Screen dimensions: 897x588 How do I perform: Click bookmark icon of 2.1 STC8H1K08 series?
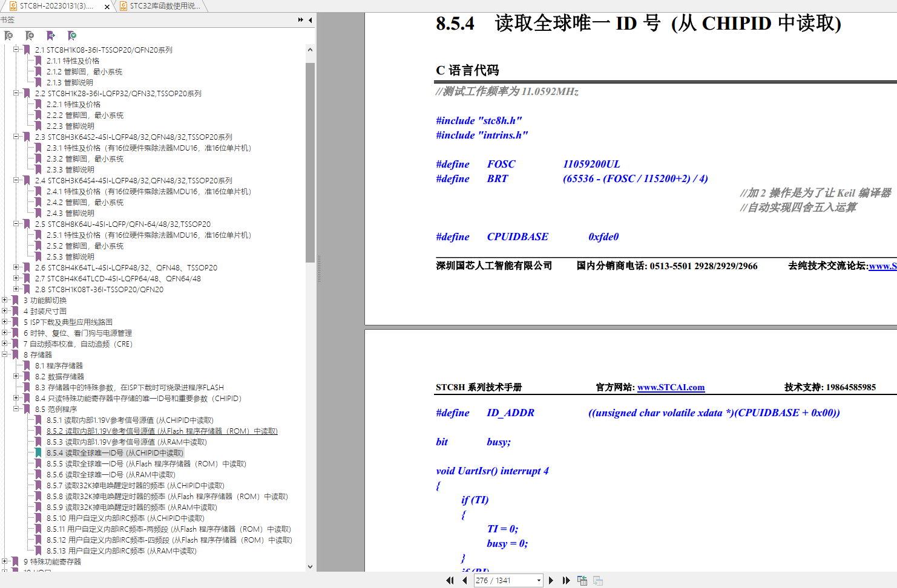(27, 50)
